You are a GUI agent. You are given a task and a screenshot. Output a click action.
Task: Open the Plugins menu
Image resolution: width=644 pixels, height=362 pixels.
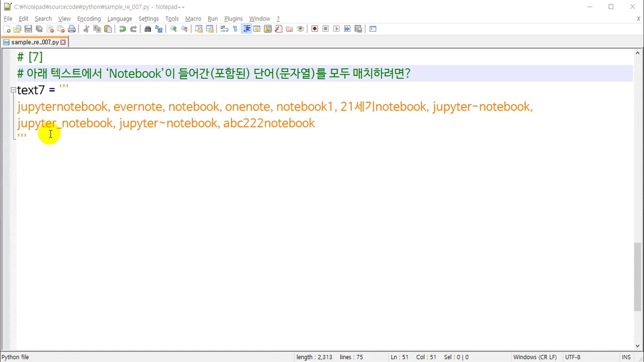pos(233,19)
